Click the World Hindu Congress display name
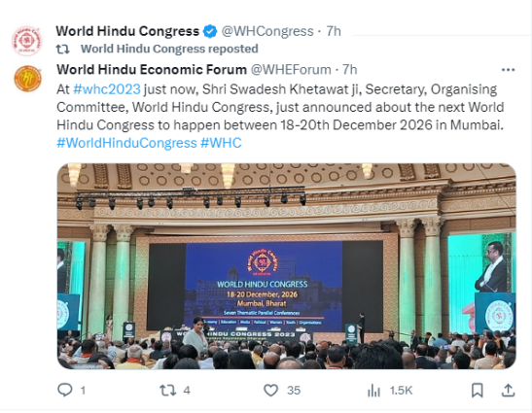The height and width of the screenshot is (413, 532). tap(127, 31)
